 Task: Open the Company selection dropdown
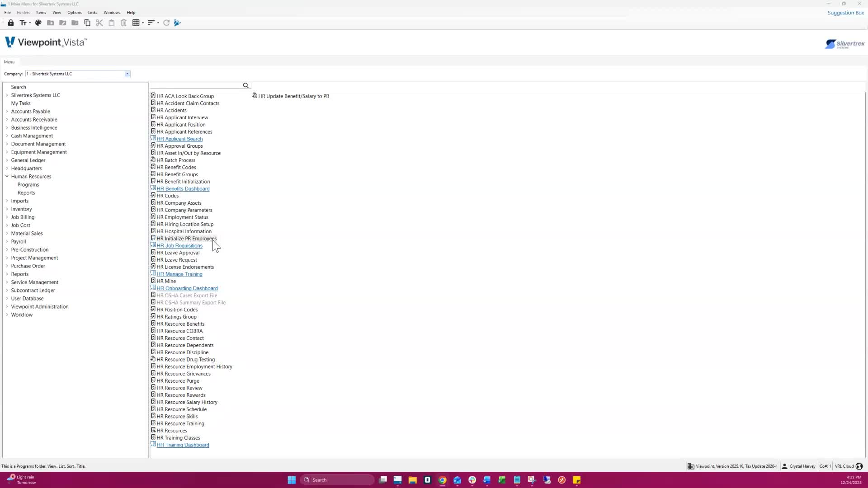click(127, 74)
